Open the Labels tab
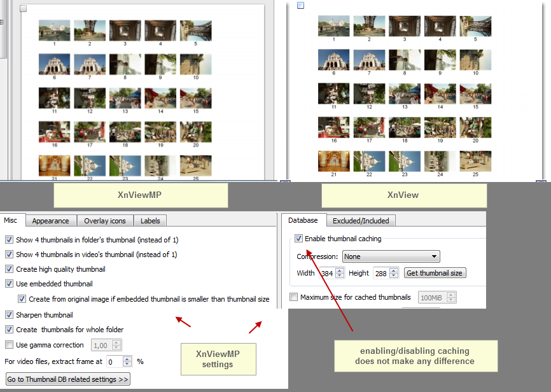This screenshot has height=392, width=551. 150,221
